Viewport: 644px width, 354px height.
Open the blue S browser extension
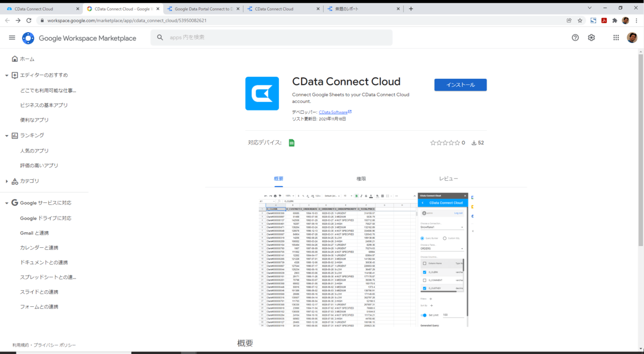pyautogui.click(x=594, y=20)
